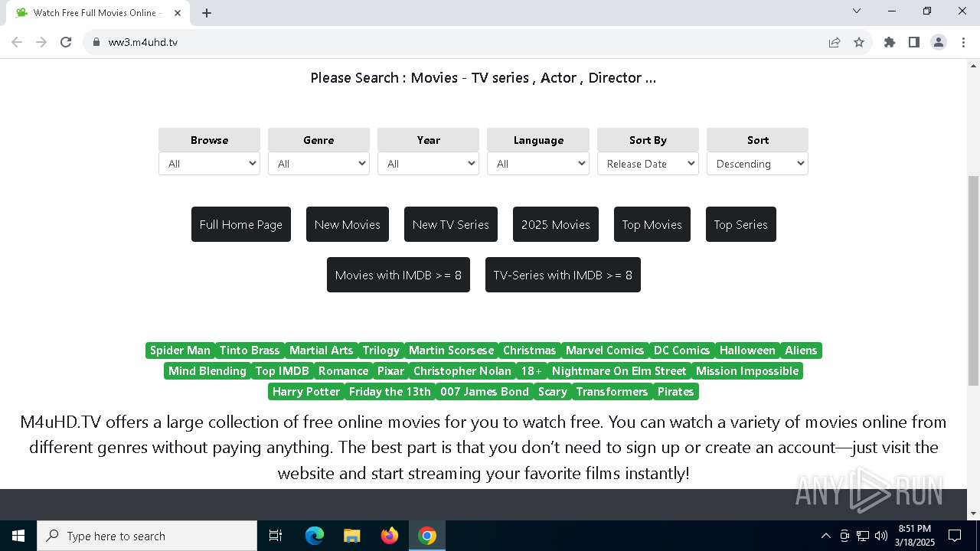980x551 pixels.
Task: Open the 007 James Bond tag
Action: coord(485,392)
